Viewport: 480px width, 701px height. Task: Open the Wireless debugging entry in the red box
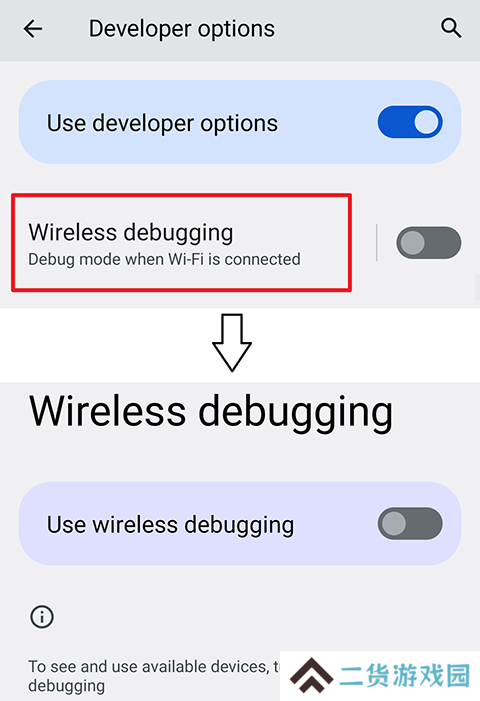pos(181,243)
